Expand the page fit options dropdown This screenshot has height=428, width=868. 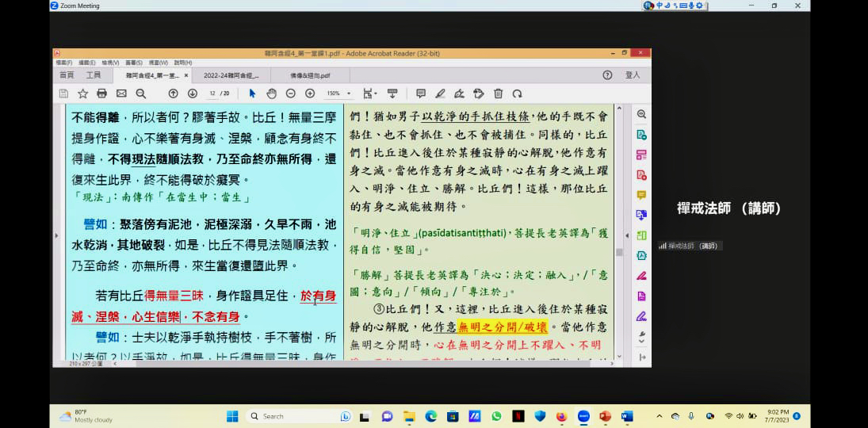tap(369, 94)
